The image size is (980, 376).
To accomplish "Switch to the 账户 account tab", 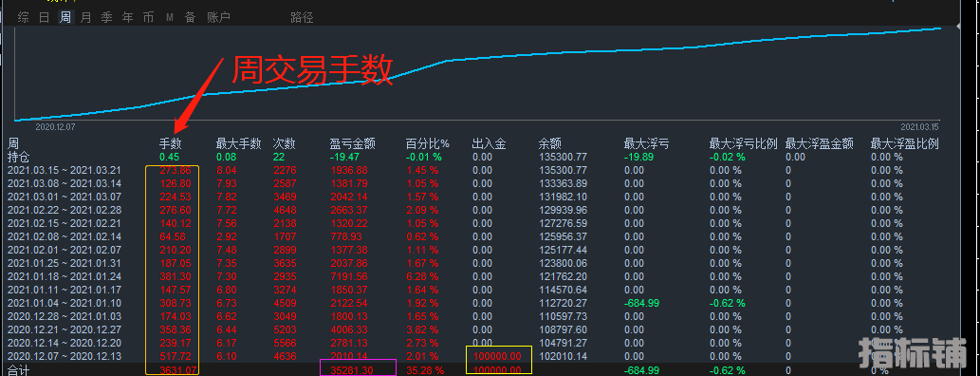I will 218,17.
